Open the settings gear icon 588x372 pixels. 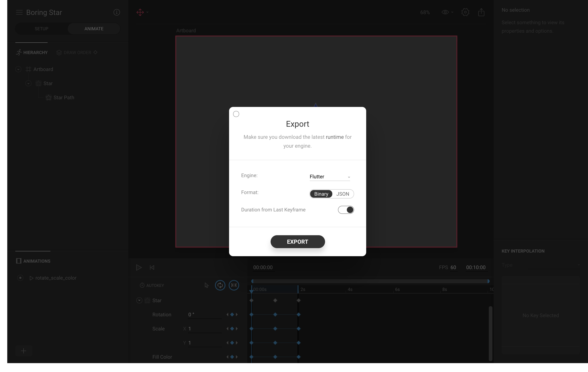pos(465,12)
